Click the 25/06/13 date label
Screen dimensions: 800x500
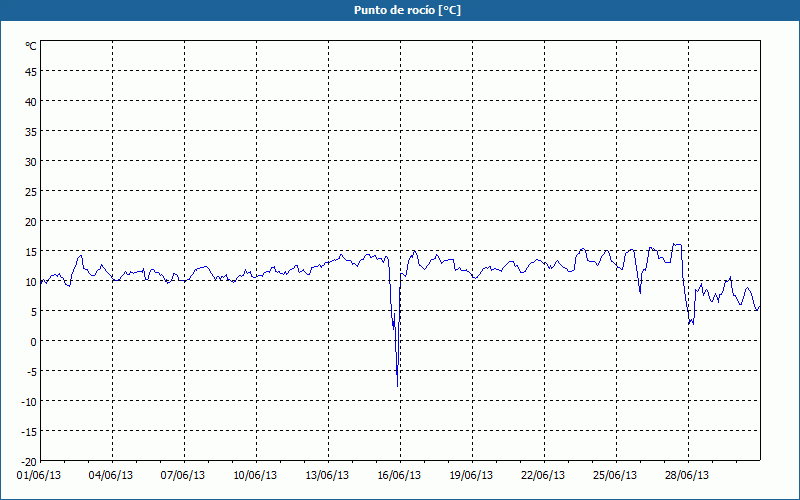pyautogui.click(x=615, y=476)
